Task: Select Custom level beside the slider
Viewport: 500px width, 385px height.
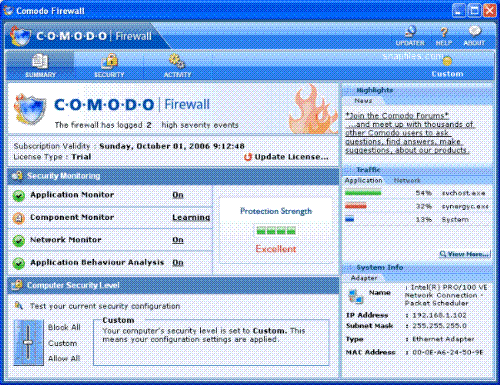Action: pos(63,343)
